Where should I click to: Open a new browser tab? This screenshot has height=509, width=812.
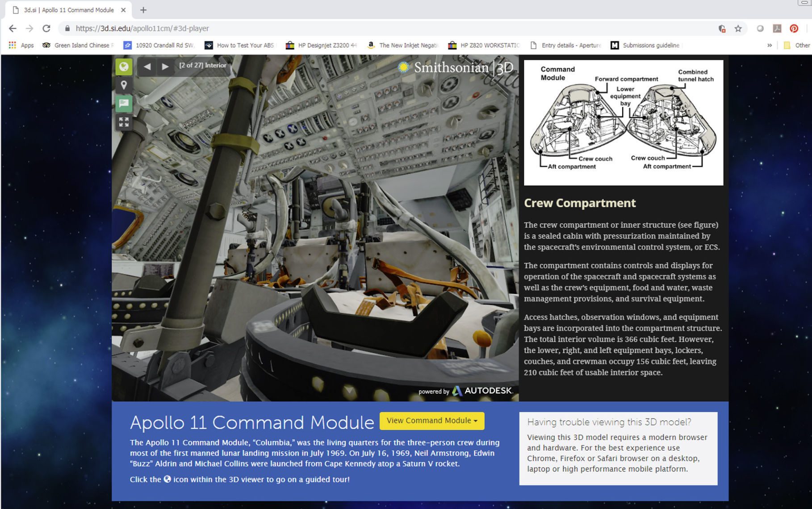point(143,10)
